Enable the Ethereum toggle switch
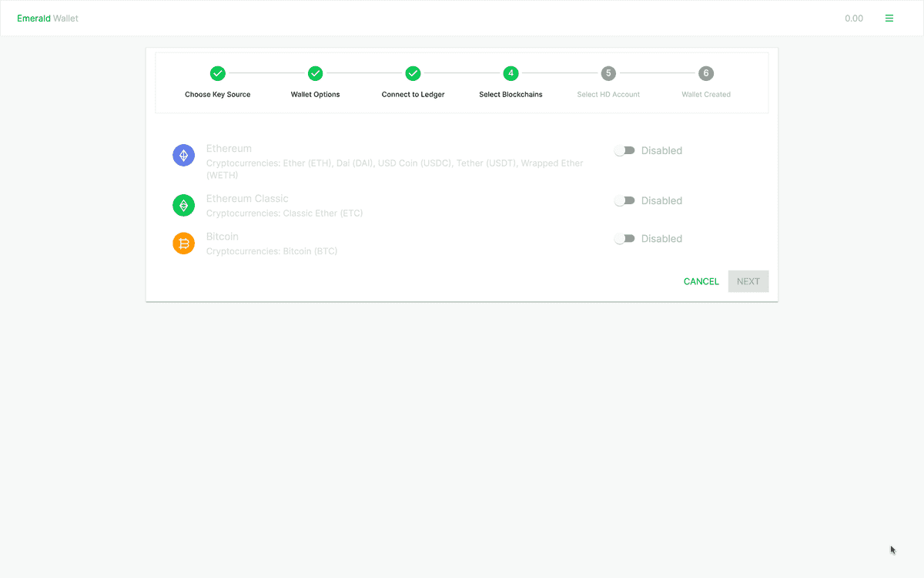 click(624, 150)
